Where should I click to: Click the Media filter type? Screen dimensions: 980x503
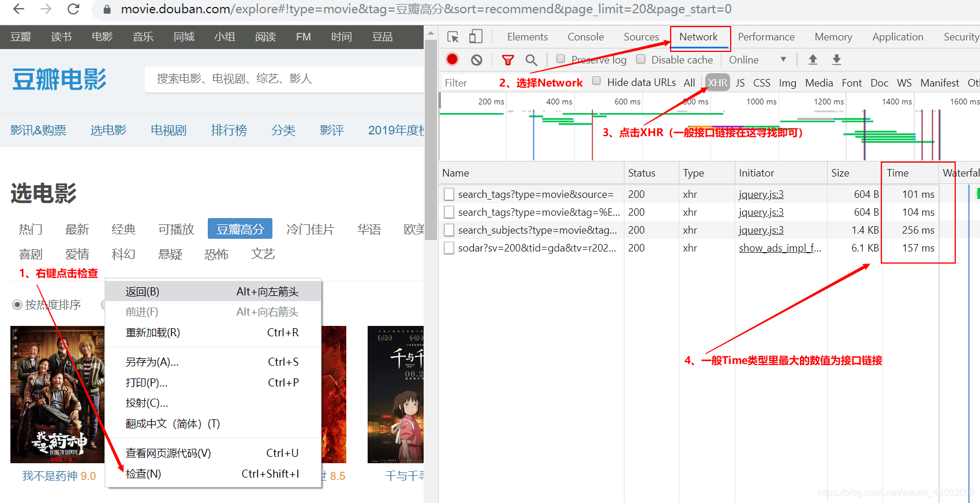click(x=819, y=82)
